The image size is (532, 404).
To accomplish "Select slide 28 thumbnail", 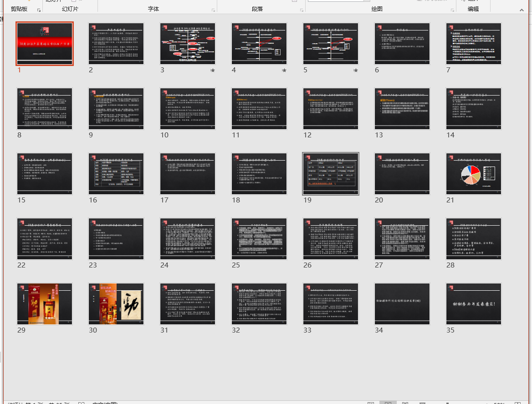I will [x=474, y=239].
